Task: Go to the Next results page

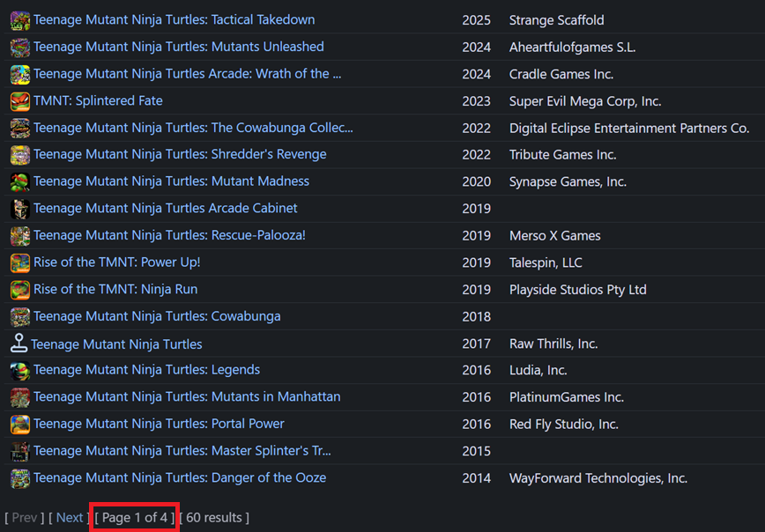Action: [70, 517]
